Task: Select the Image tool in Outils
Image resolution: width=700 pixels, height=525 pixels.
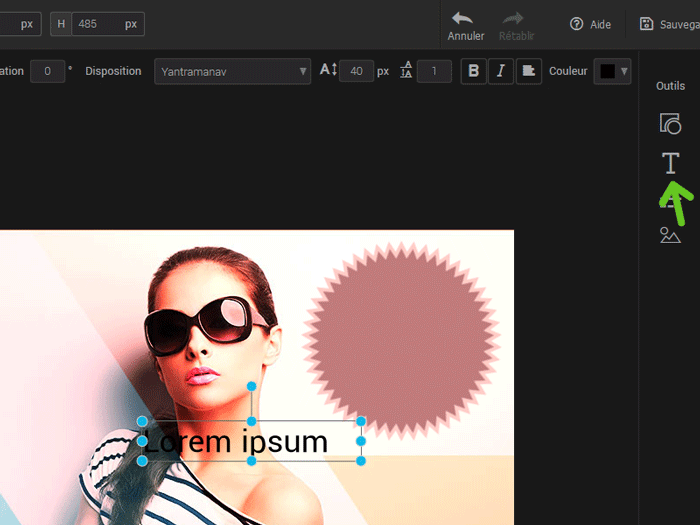Action: (x=670, y=235)
